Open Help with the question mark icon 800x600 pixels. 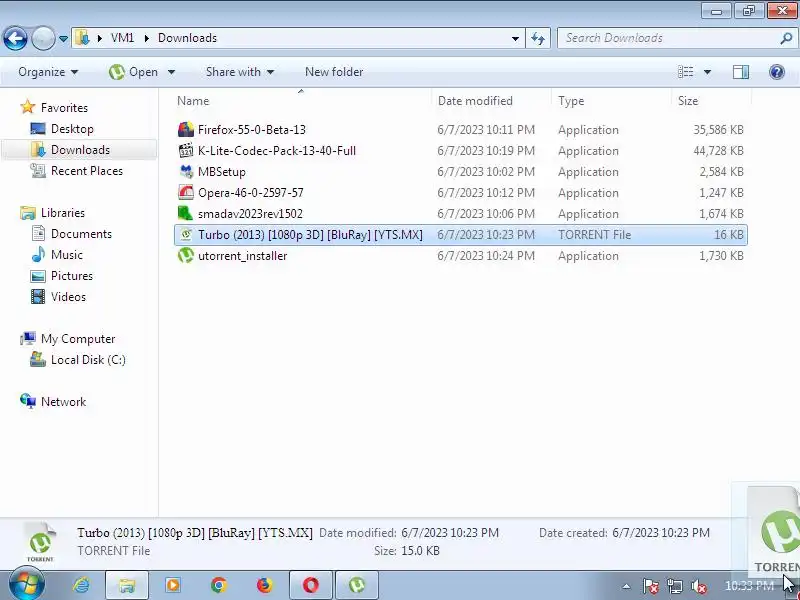[777, 72]
